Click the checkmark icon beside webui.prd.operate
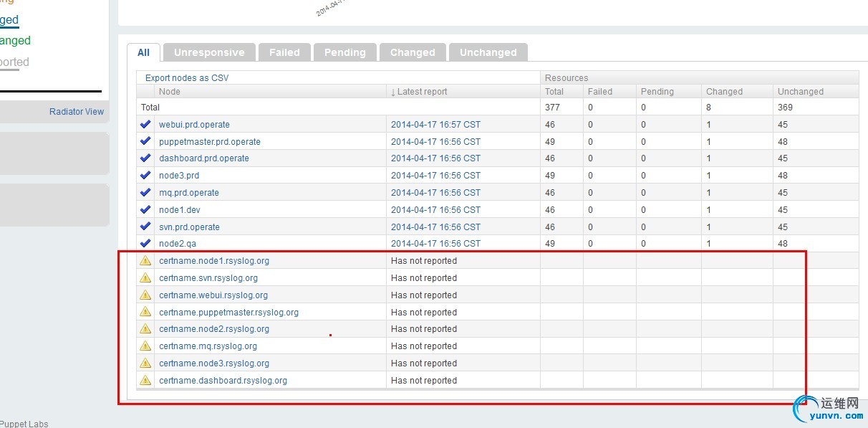868x428 pixels. 145,124
